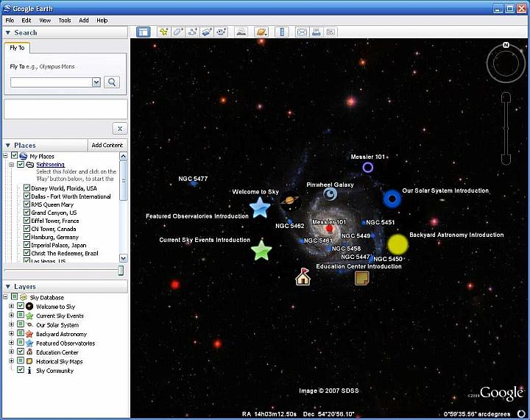Open the Fly To dropdown arrow

[96, 82]
